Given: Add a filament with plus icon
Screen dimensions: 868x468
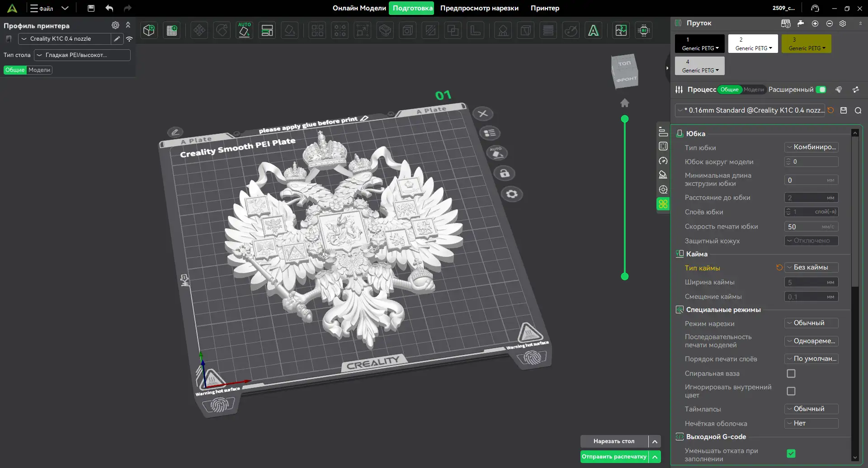Looking at the screenshot, I should 815,24.
